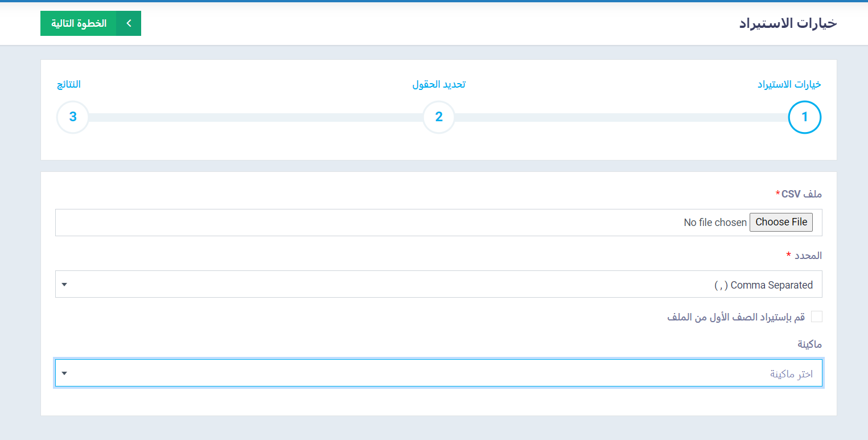868x440 pixels.
Task: Open the تحديد الحقول step label
Action: pos(439,84)
